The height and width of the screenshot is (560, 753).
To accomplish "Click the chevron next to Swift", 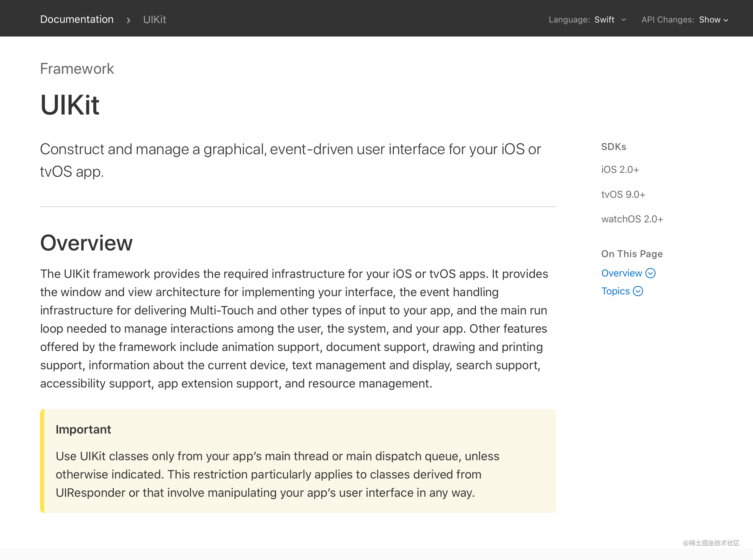I will [x=623, y=20].
